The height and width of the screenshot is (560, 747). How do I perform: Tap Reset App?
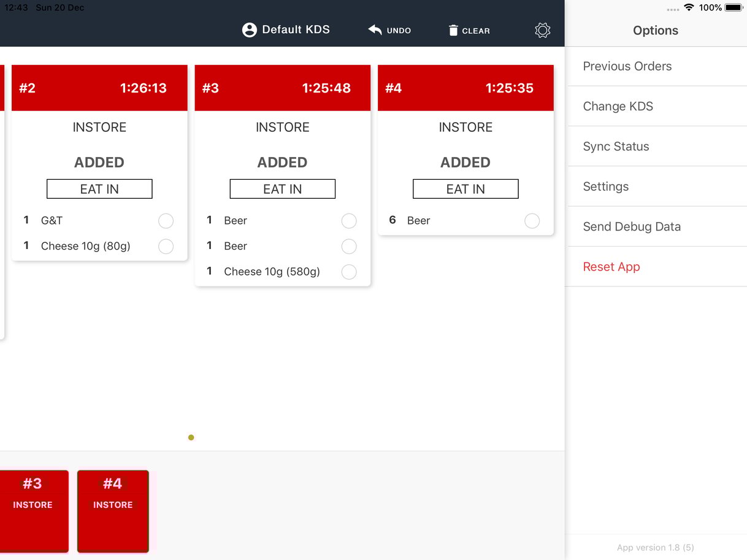[611, 267]
